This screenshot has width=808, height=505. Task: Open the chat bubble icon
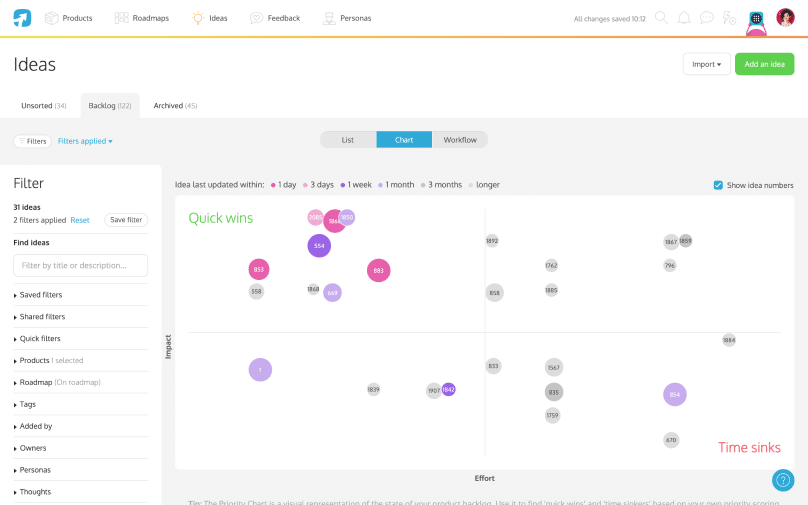coord(707,18)
